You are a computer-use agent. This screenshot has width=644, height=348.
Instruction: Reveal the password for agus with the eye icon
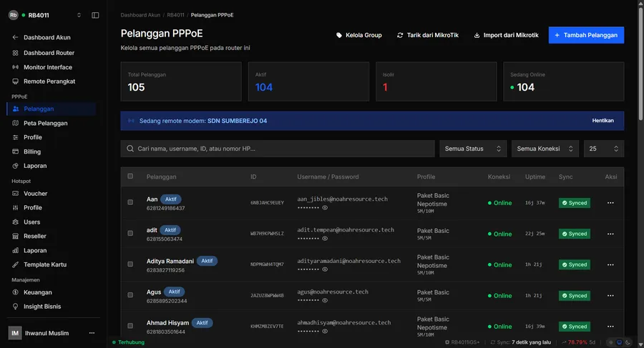pyautogui.click(x=325, y=300)
